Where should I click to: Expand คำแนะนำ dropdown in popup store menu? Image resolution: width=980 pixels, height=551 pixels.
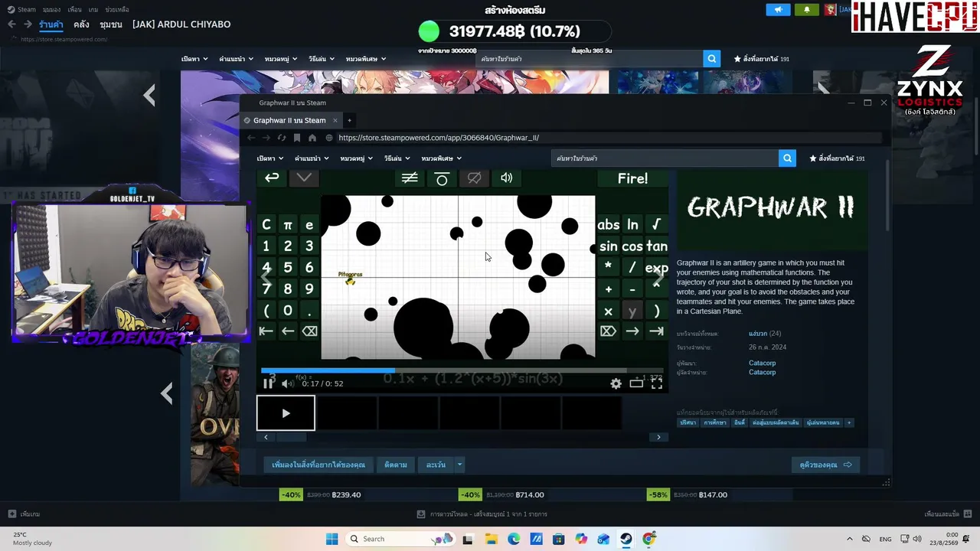(x=312, y=158)
